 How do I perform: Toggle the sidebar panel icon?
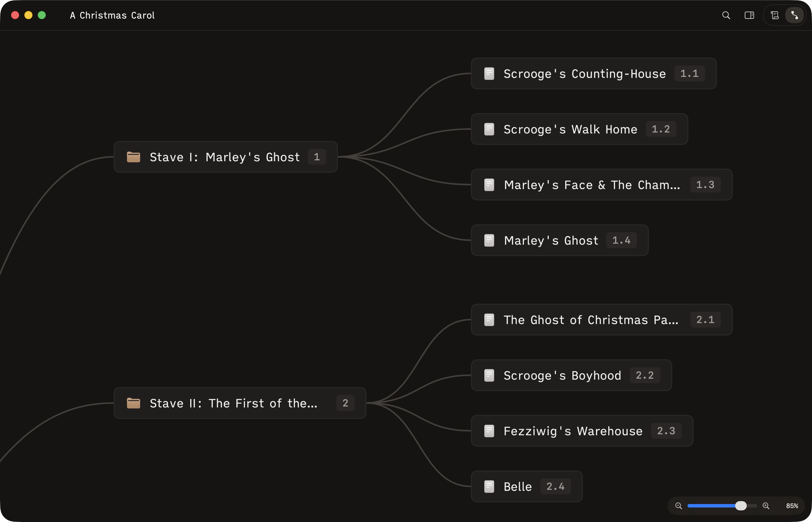(749, 15)
